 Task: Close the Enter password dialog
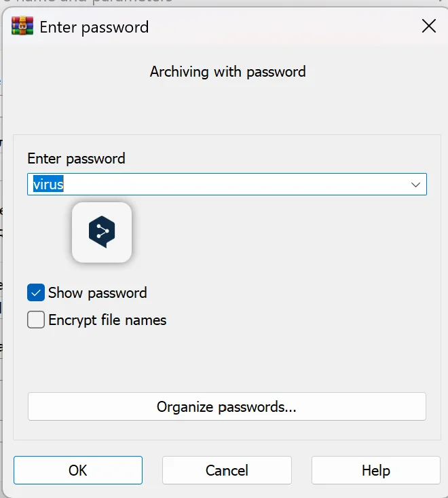(x=428, y=26)
